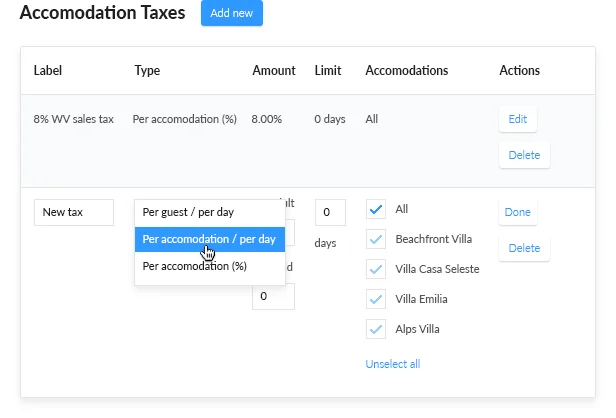Choose Per accomodation / per day option
Image resolution: width=616 pixels, height=418 pixels.
(210, 239)
